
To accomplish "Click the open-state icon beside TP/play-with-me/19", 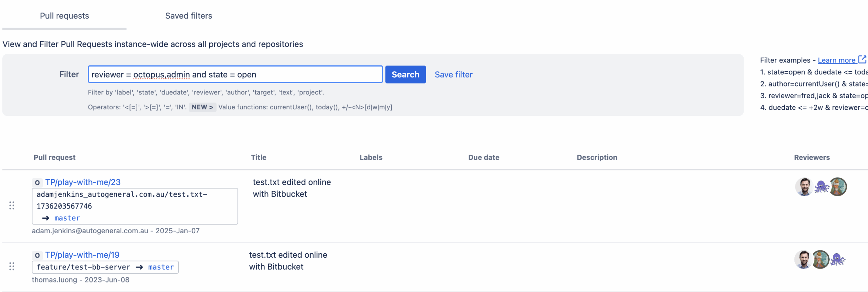I will (37, 255).
